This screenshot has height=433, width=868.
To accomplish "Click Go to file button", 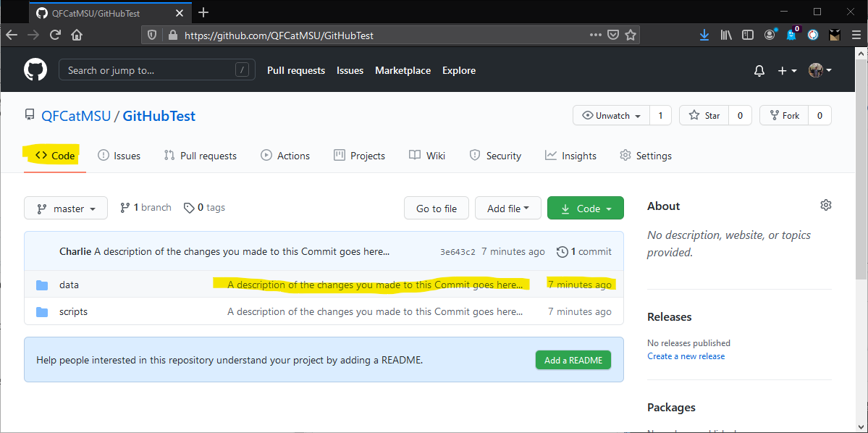I will [437, 209].
